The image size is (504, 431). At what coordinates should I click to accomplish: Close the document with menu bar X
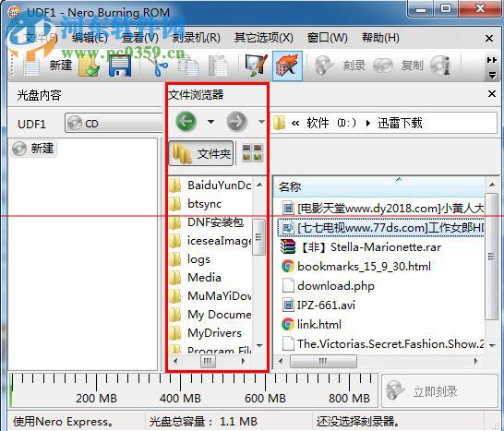click(x=489, y=38)
